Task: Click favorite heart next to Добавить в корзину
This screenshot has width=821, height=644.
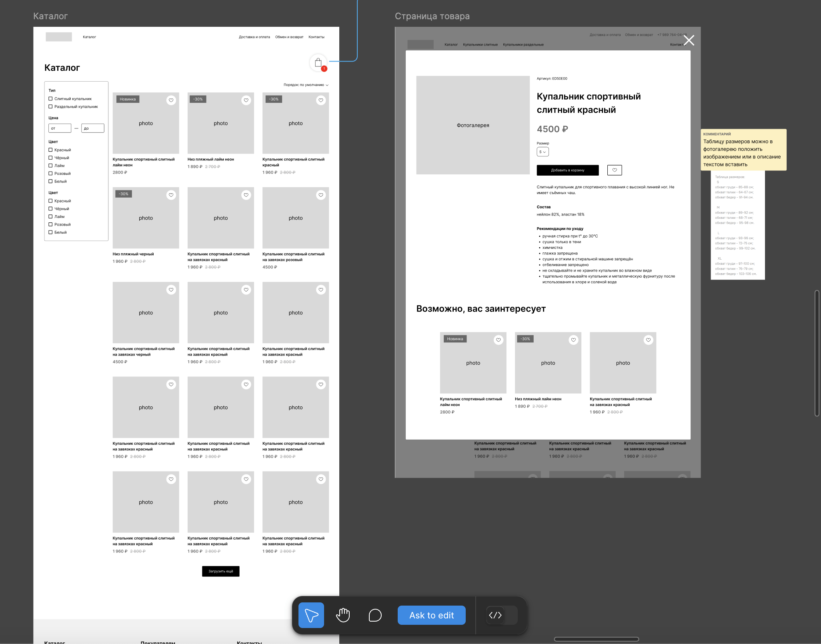Action: 614,170
